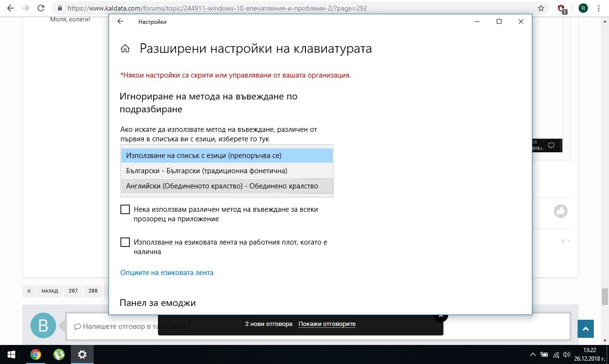The image size is (609, 364).
Task: Open Settings home via house icon
Action: (125, 49)
